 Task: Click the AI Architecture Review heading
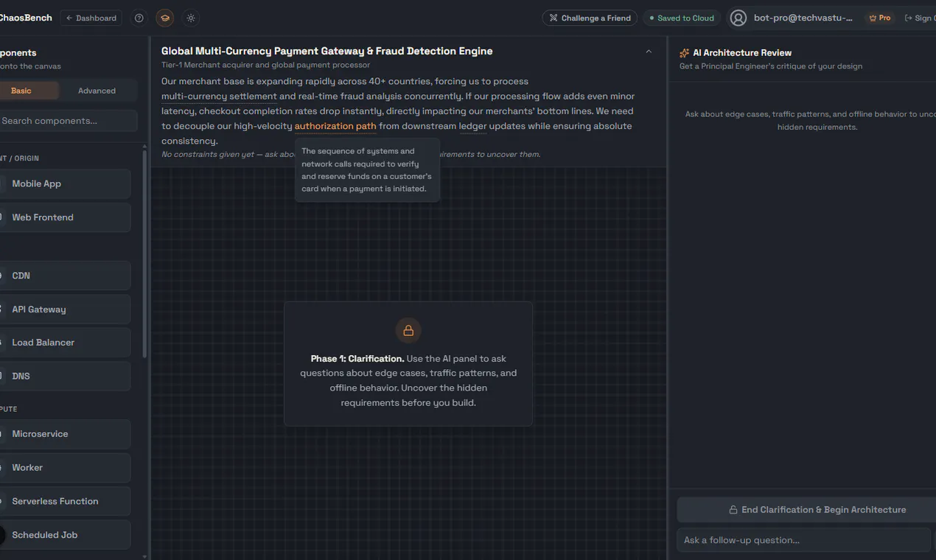742,53
